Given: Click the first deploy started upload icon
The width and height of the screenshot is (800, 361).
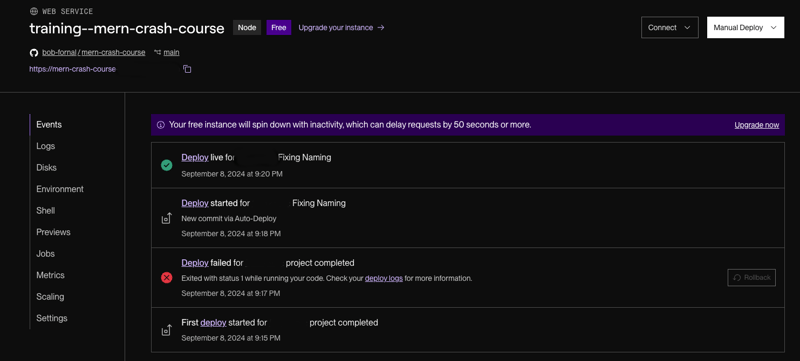Looking at the screenshot, I should tap(166, 330).
